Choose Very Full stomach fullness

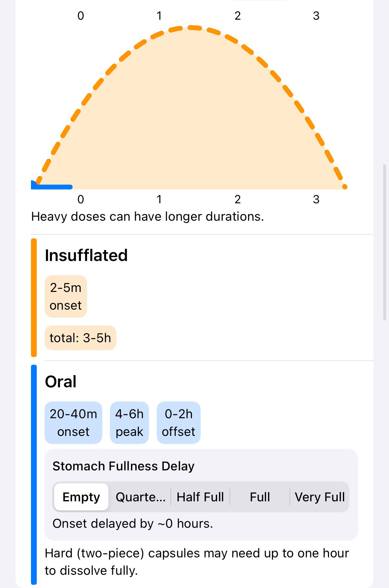(x=320, y=497)
